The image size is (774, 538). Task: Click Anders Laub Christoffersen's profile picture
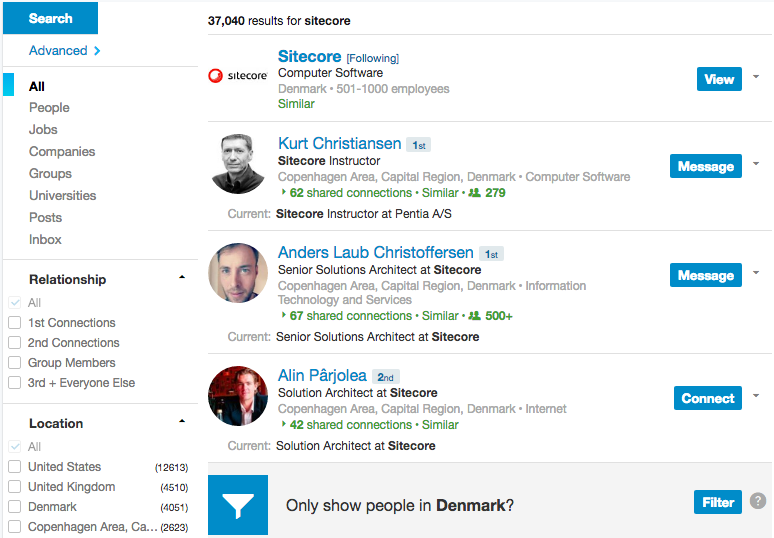[238, 273]
